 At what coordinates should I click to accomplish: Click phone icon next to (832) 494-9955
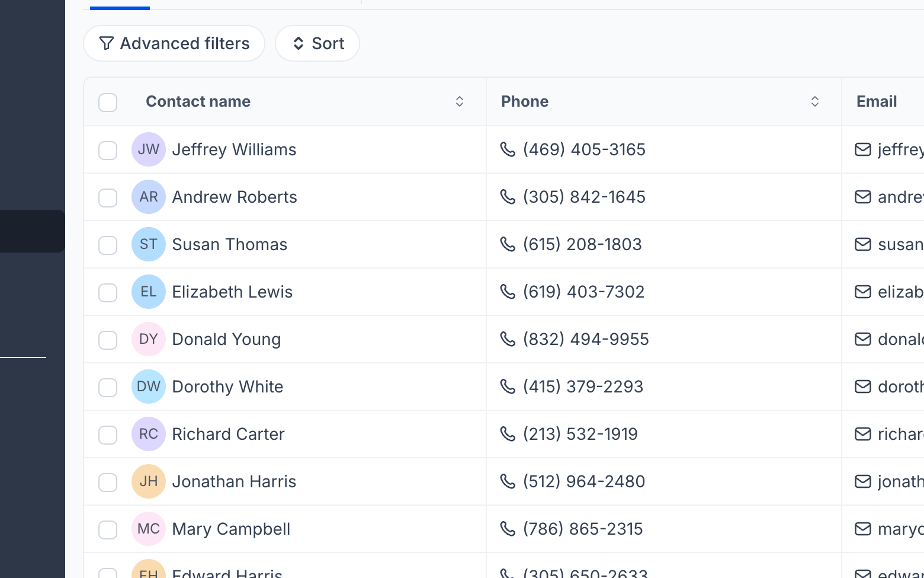[x=508, y=339]
